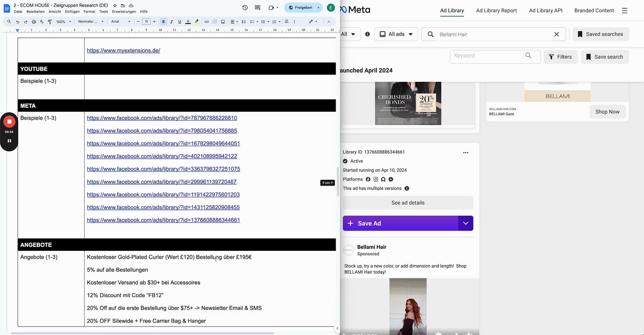This screenshot has width=644, height=335.
Task: Open the Ansicht menu
Action: 55,12
